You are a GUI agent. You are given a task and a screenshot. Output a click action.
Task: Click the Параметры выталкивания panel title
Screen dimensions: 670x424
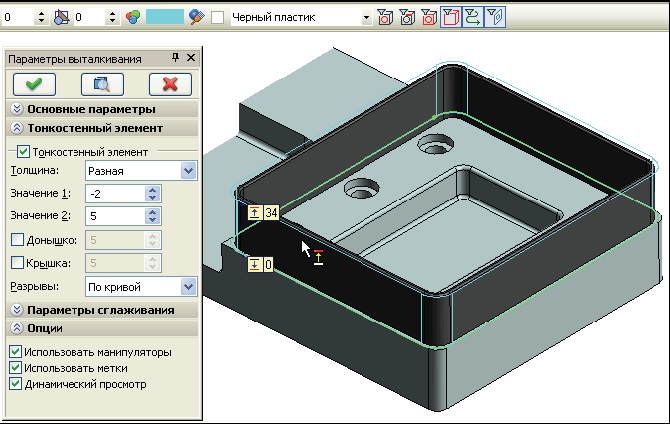pos(75,59)
